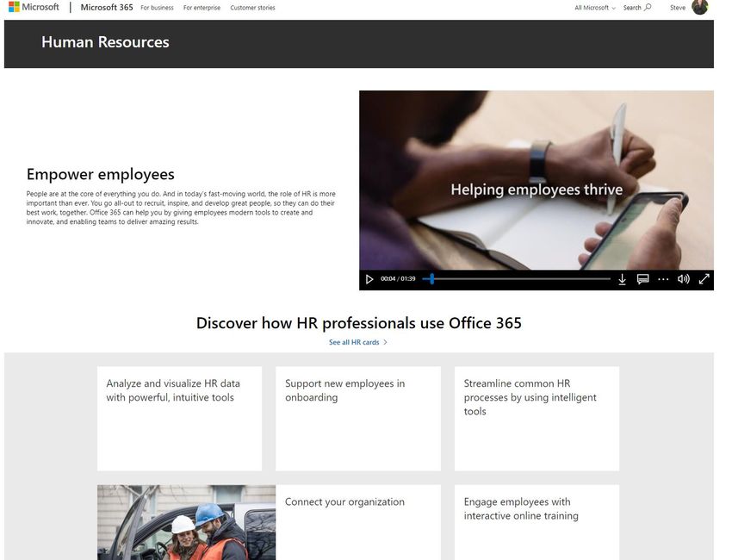Click the Discover how HR professionals use Office 365 heading
Viewport: 732px width, 560px height.
358,323
